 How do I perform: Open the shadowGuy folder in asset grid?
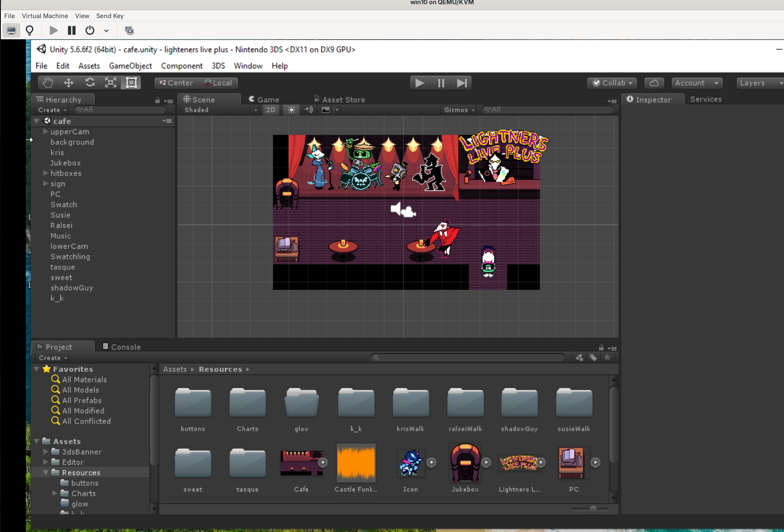pyautogui.click(x=519, y=403)
